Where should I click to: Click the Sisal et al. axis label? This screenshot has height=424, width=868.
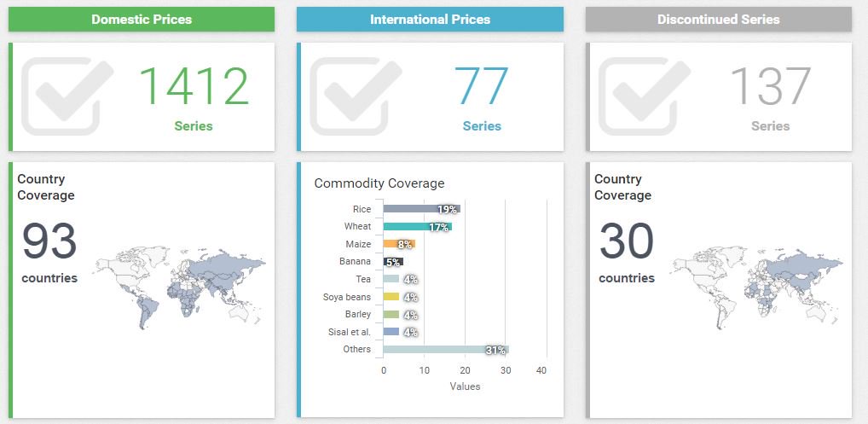[x=350, y=332]
